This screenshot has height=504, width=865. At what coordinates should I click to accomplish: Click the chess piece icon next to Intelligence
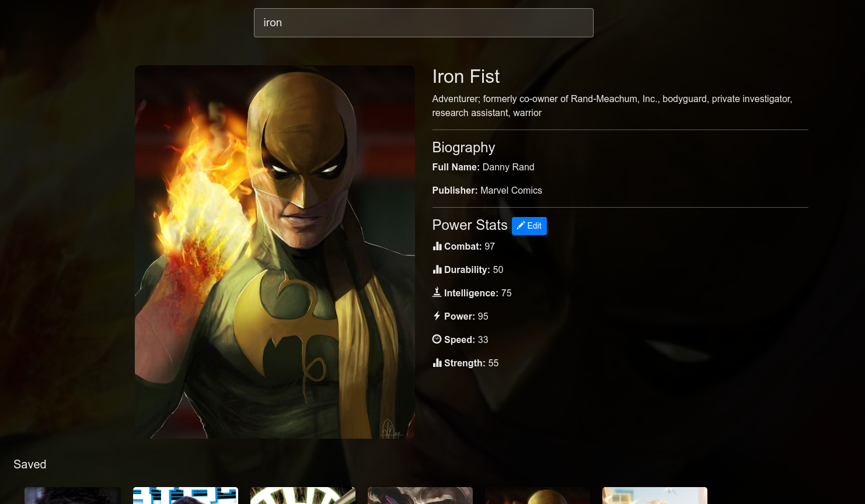tap(437, 292)
